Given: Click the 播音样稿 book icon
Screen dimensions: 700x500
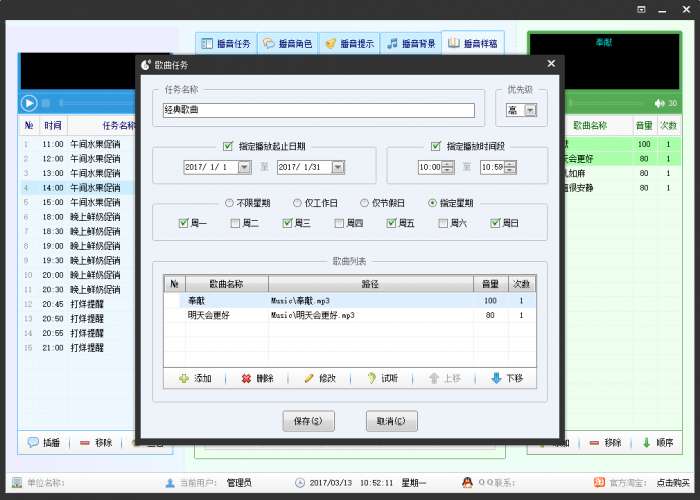Looking at the screenshot, I should (x=454, y=43).
